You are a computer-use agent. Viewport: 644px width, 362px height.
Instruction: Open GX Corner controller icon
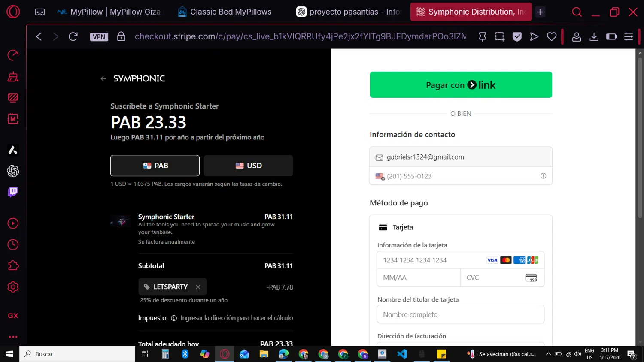click(40, 12)
